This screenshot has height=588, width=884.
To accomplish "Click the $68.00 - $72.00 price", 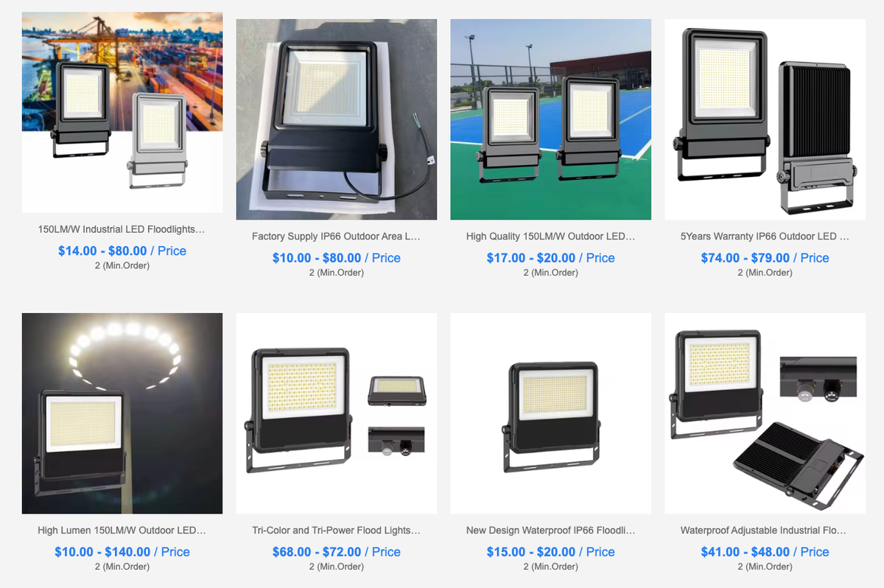I will click(317, 552).
